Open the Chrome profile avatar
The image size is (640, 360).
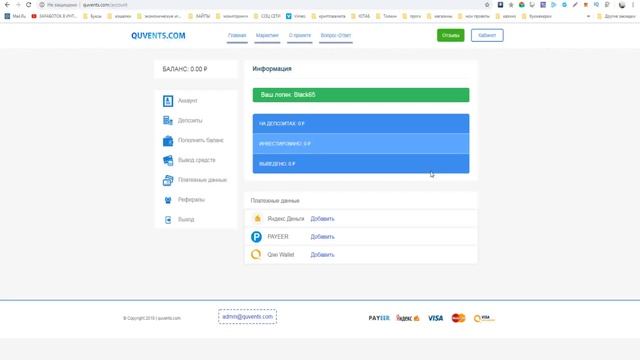pyautogui.click(x=622, y=5)
